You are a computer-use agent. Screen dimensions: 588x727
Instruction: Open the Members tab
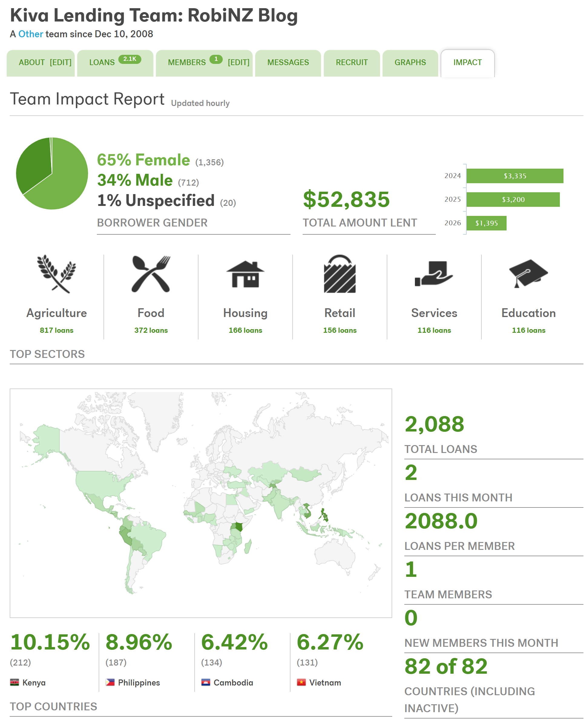(187, 62)
